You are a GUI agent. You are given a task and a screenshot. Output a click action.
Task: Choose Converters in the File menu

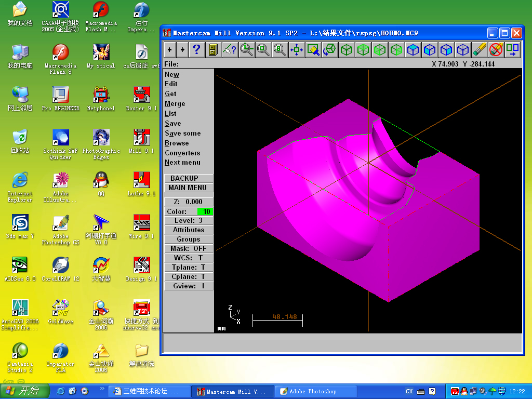point(182,153)
